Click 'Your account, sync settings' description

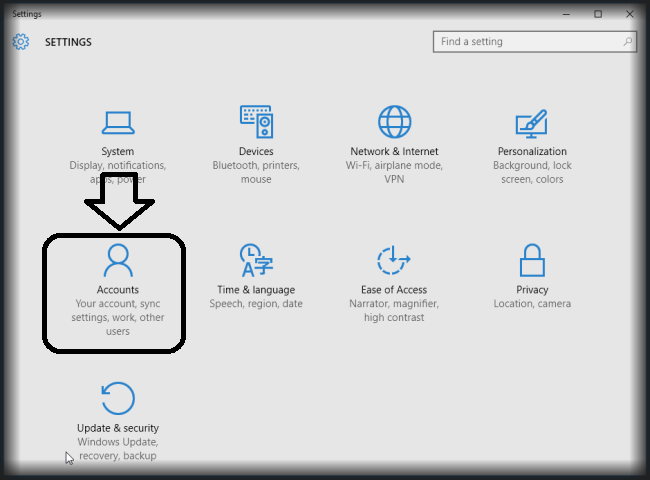pos(118,318)
